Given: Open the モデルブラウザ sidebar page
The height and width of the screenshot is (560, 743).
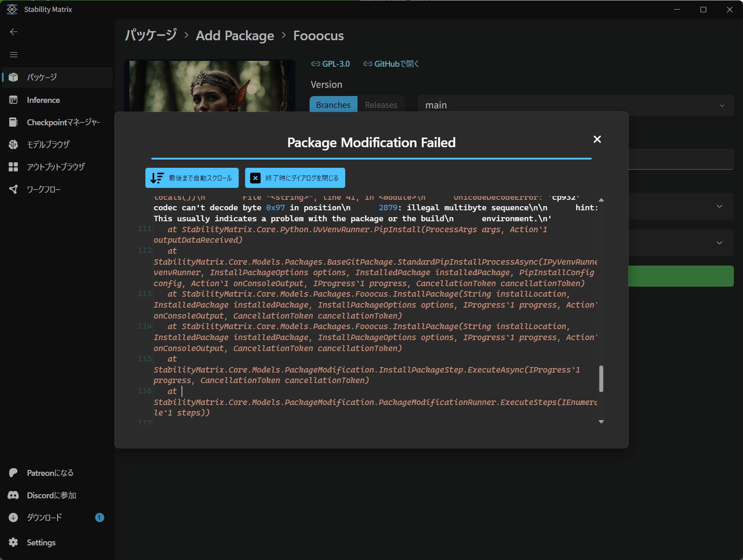Looking at the screenshot, I should pos(57,144).
